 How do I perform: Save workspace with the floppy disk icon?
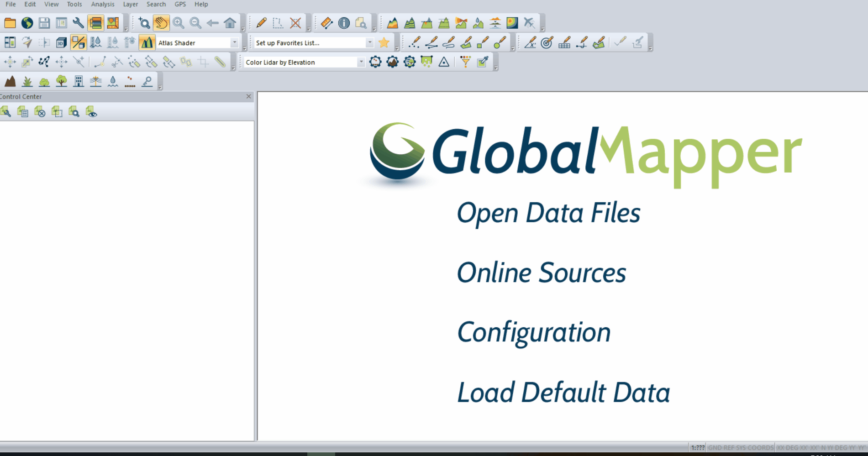(44, 23)
